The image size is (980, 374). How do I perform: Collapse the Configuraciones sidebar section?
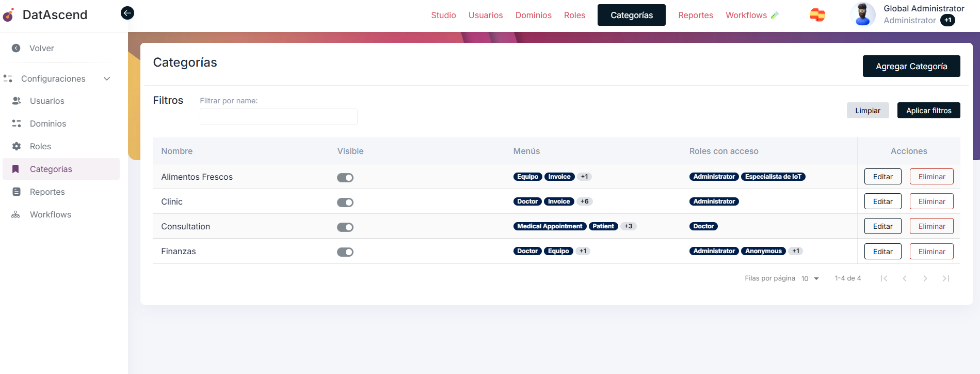point(107,79)
